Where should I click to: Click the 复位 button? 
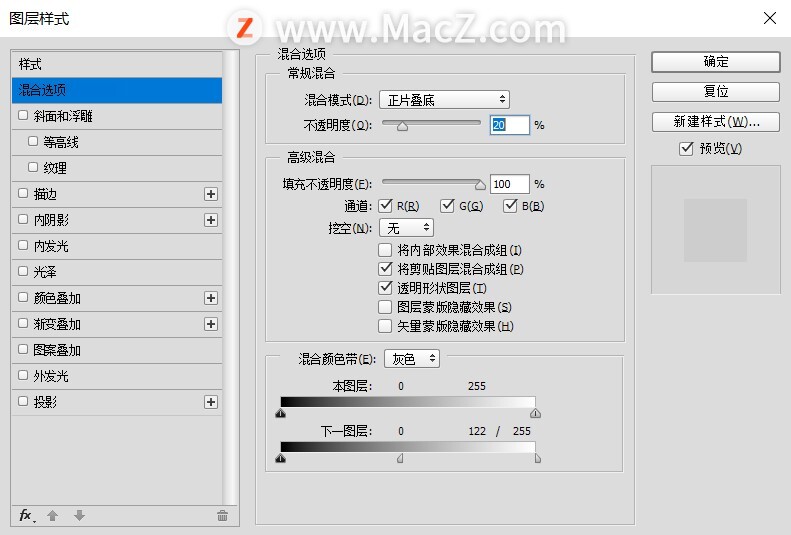(716, 92)
